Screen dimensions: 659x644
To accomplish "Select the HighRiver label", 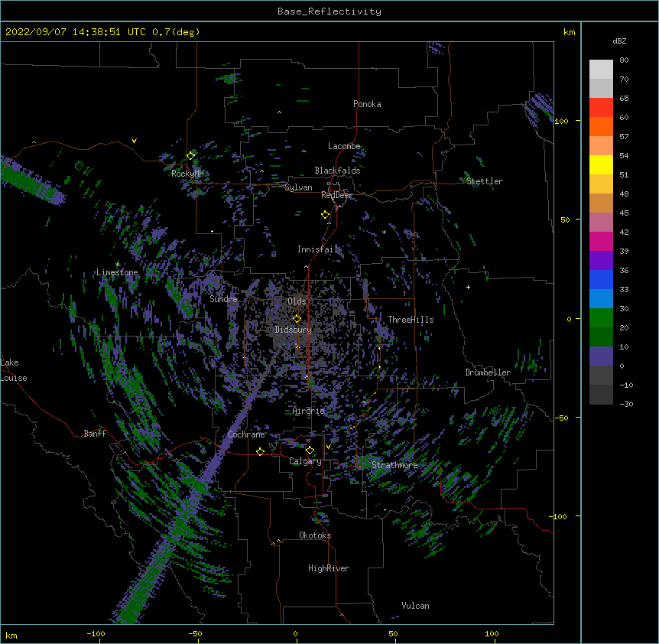I will click(329, 568).
